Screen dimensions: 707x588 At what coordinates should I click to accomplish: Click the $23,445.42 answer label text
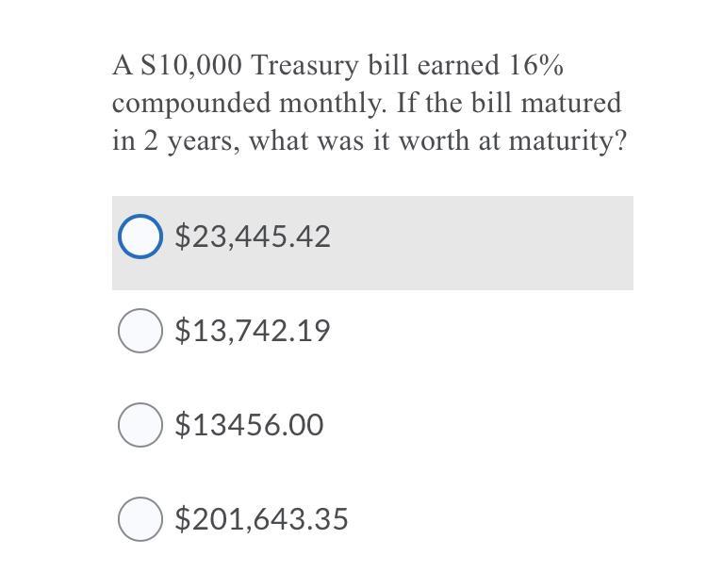[253, 237]
